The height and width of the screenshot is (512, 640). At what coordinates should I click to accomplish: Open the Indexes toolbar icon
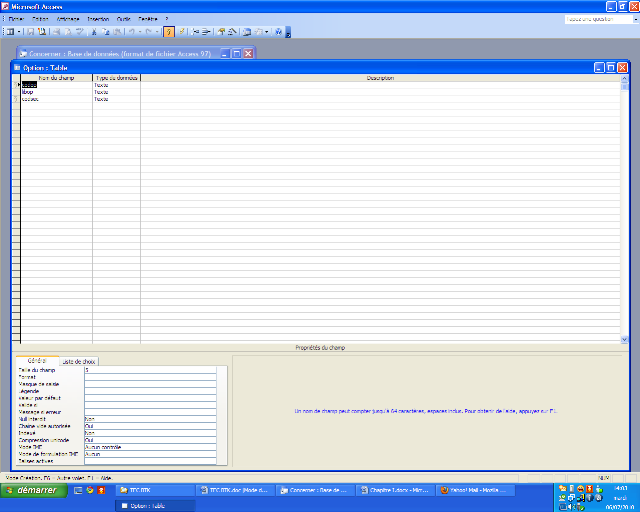coord(181,32)
